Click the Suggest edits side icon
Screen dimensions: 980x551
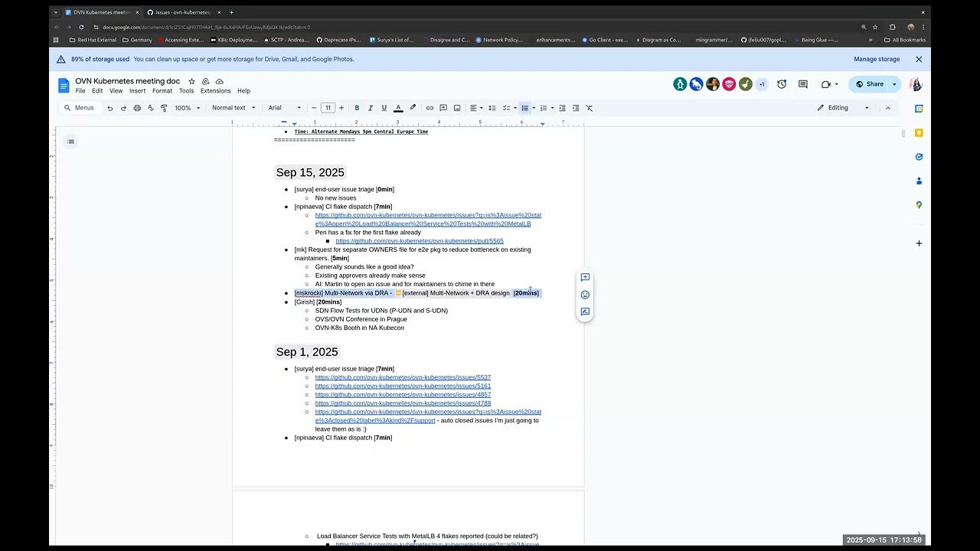585,311
